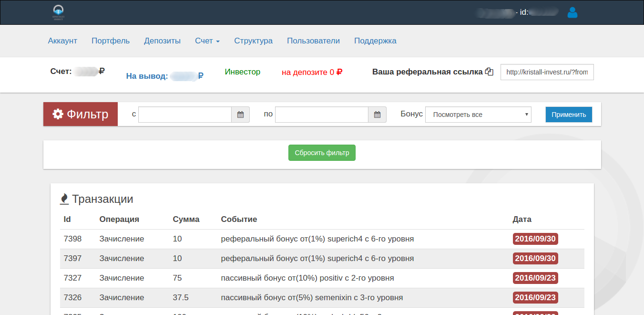Click the Сумма column header

[186, 220]
